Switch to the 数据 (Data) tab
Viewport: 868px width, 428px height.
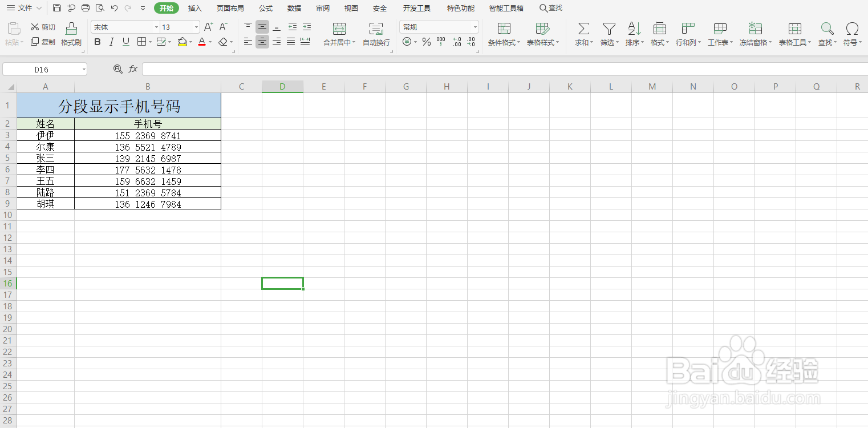(x=294, y=8)
